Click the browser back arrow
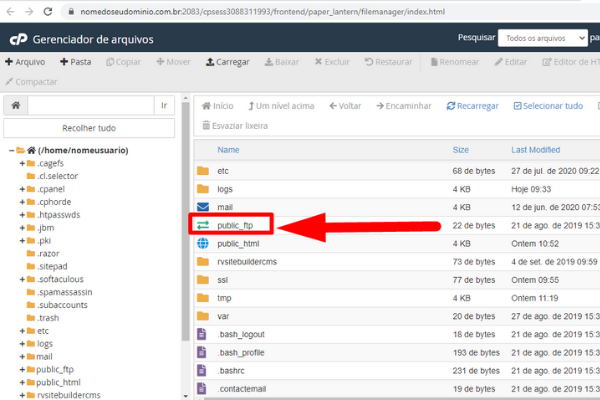Screen dimensions: 600x400 [10, 11]
